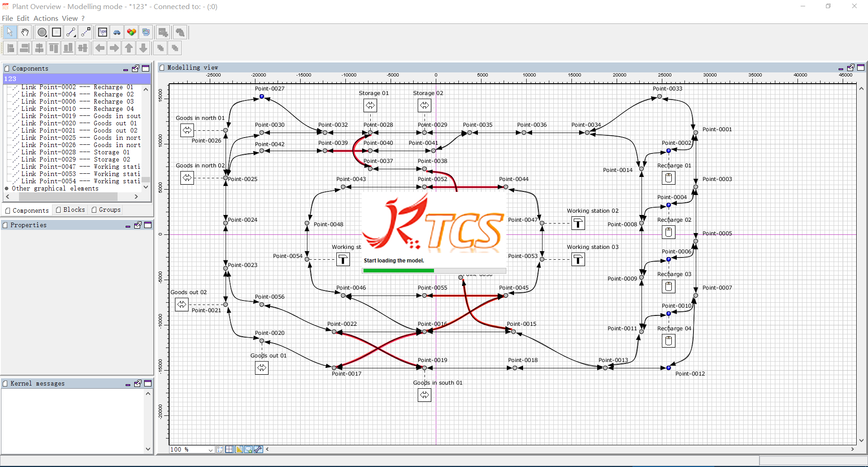Select the arrow selection tool
868x467 pixels.
click(10, 32)
